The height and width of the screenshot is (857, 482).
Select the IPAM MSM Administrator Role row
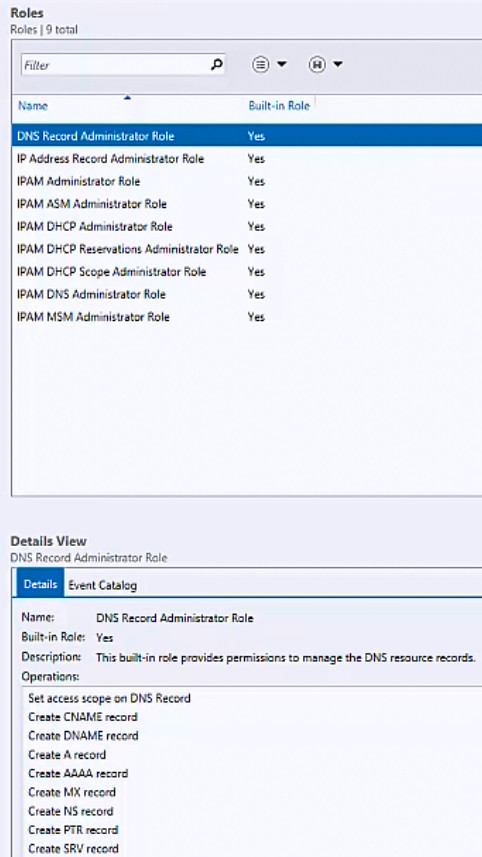246,317
